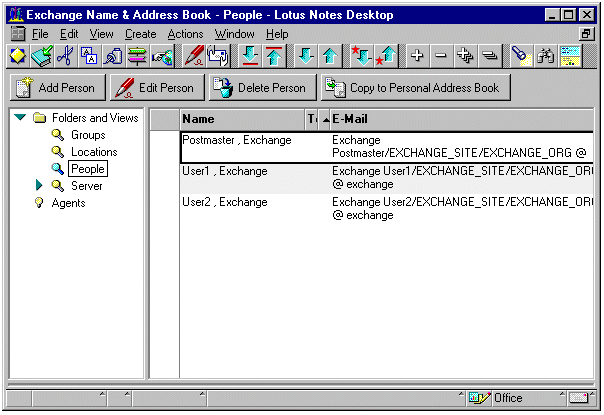Click the Add Person button
Image resolution: width=604 pixels, height=415 pixels.
57,88
